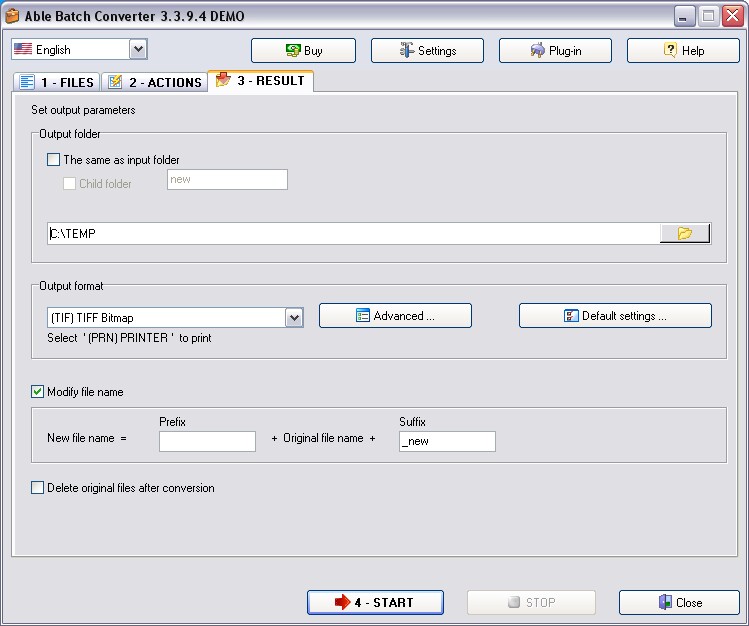
Task: Expand the TIFF Bitmap output format dropdown
Action: point(294,318)
